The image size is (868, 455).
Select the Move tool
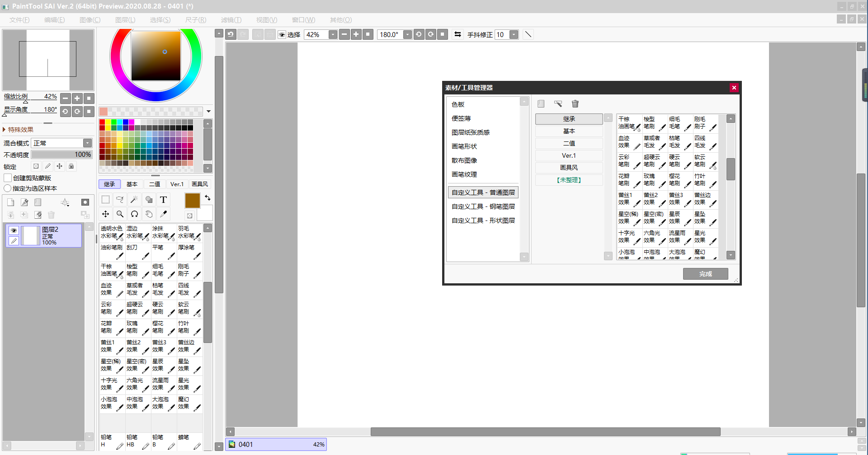click(105, 214)
